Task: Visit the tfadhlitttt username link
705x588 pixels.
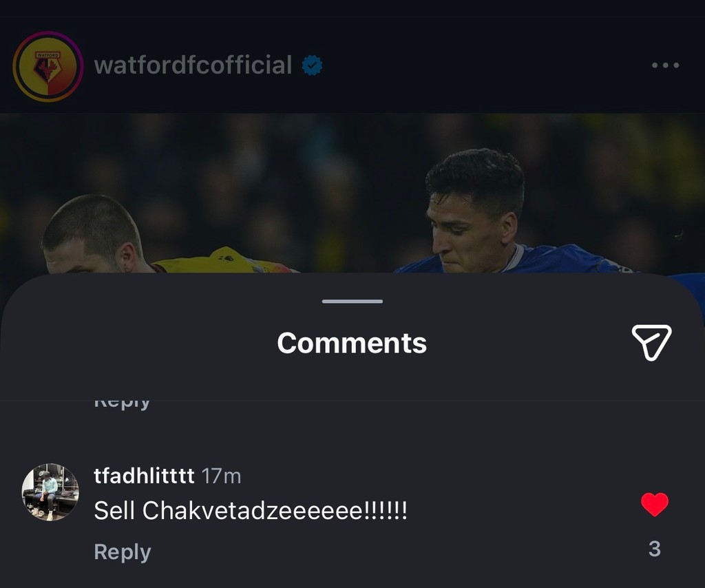Action: tap(143, 476)
